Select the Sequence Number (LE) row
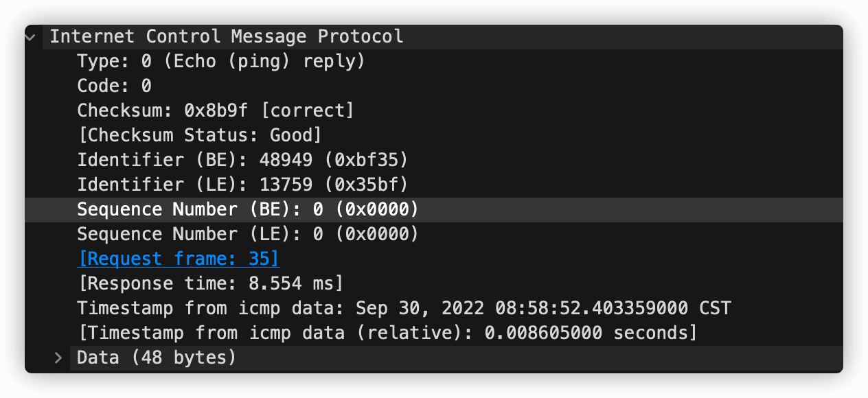This screenshot has height=398, width=868. pos(434,234)
